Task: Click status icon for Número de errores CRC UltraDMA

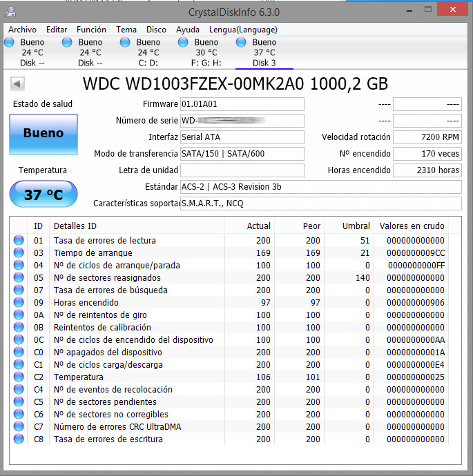Action: point(19,426)
